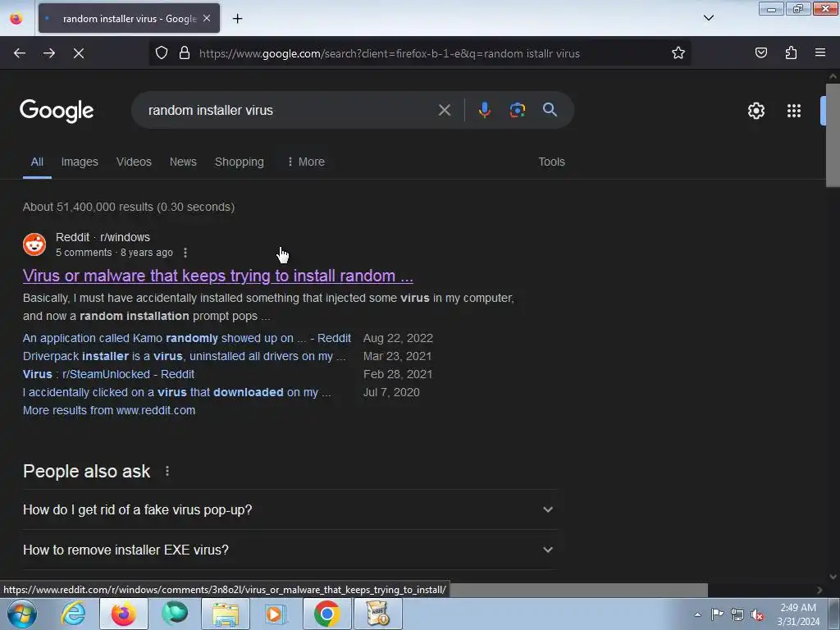Open Windows Explorer folder from taskbar
840x630 pixels.
click(x=226, y=614)
